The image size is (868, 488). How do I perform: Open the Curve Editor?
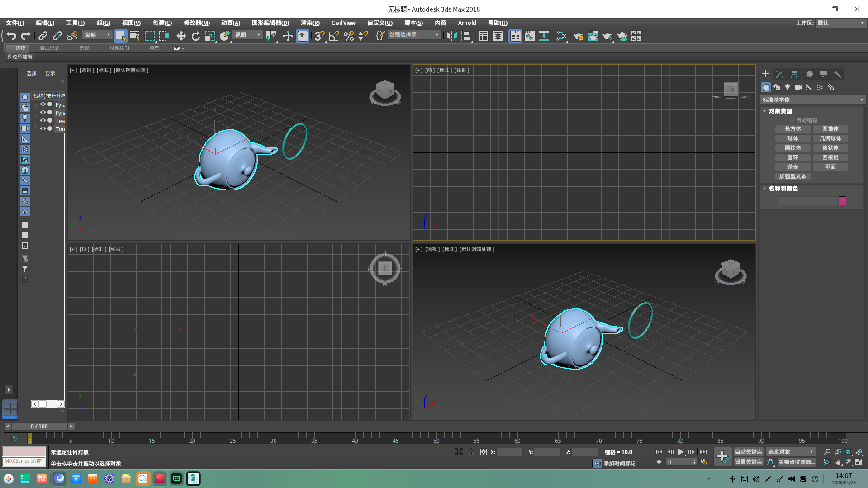click(x=529, y=36)
